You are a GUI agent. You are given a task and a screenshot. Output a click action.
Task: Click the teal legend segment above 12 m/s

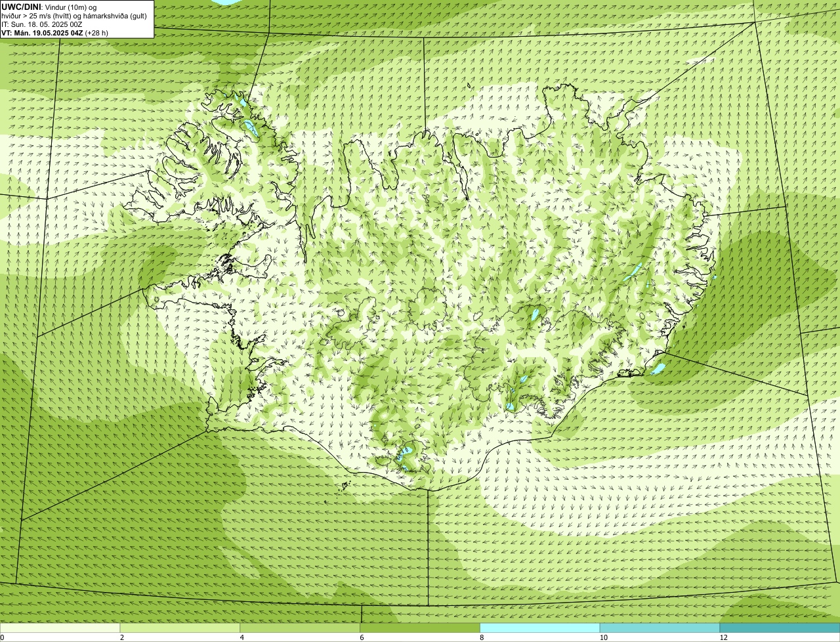(x=780, y=628)
